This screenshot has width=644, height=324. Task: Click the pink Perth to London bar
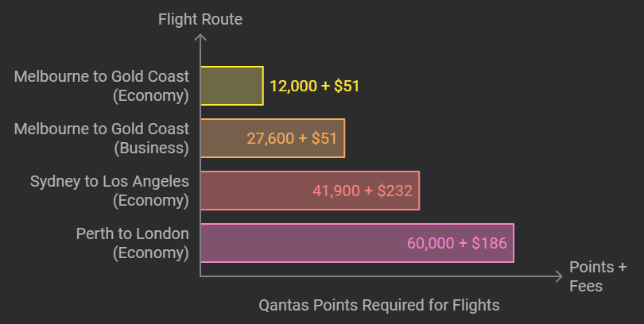(357, 243)
